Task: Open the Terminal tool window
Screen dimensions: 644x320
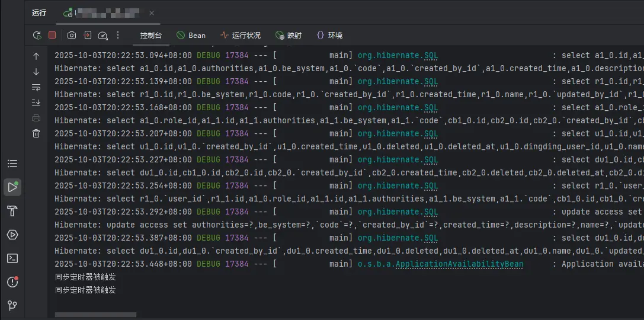Action: pyautogui.click(x=12, y=258)
